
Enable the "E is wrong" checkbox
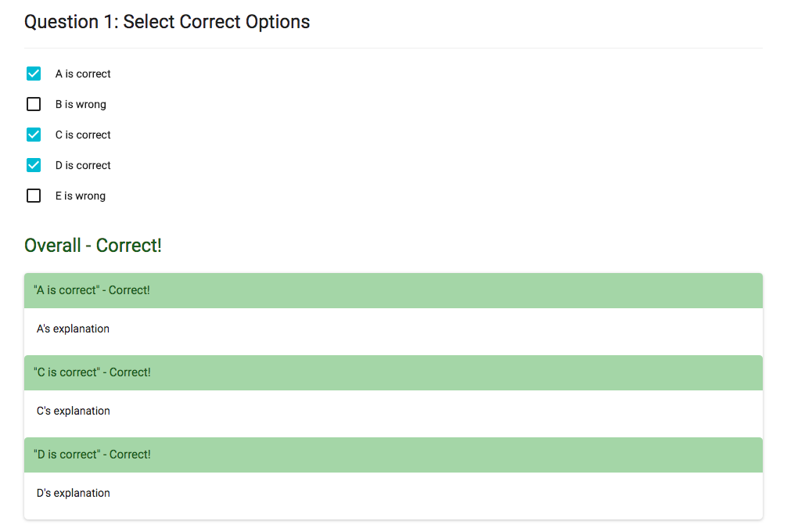click(x=34, y=196)
